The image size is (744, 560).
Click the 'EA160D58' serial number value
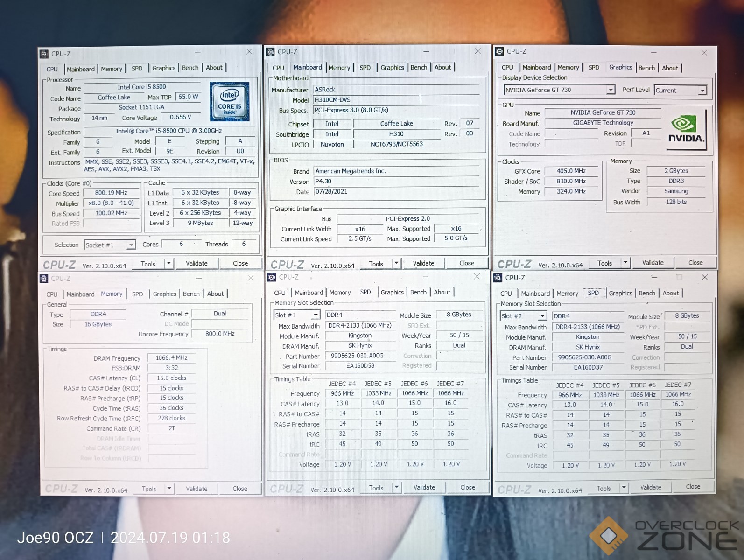click(360, 366)
